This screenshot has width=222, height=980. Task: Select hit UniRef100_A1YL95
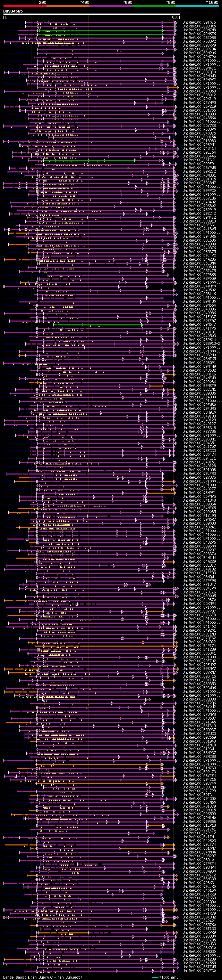[199, 516]
